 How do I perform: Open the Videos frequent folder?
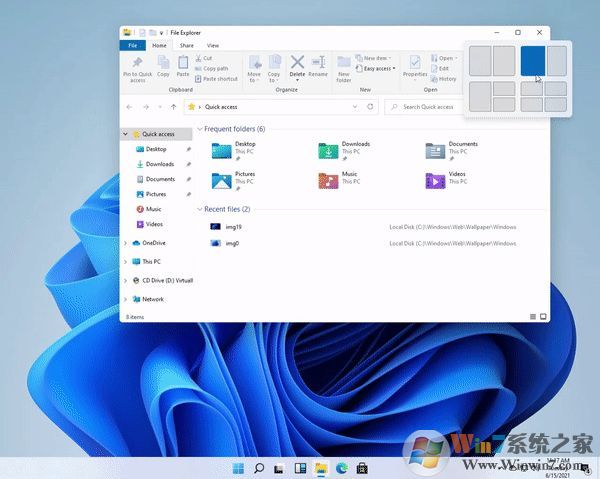[446, 180]
